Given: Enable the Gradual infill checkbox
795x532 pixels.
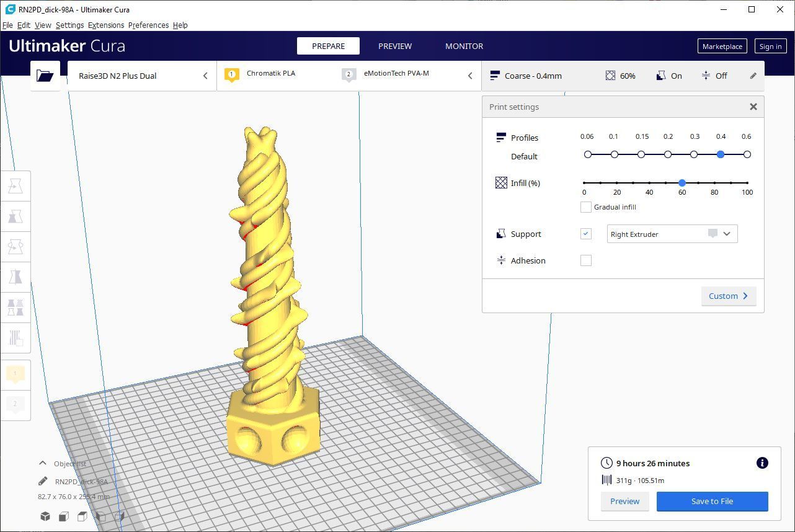Looking at the screenshot, I should pos(585,207).
